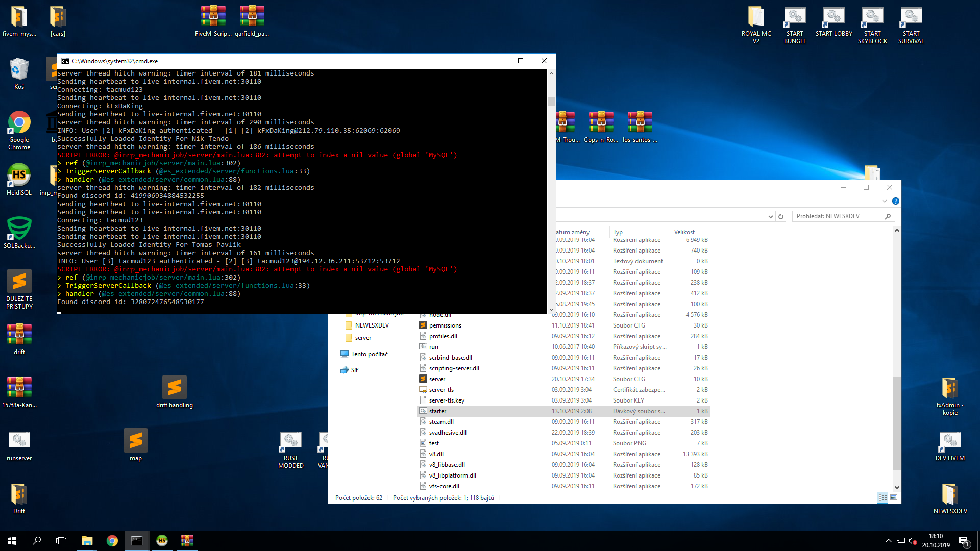Image resolution: width=980 pixels, height=551 pixels.
Task: Click the cmd window scroll down arrow
Action: point(551,309)
